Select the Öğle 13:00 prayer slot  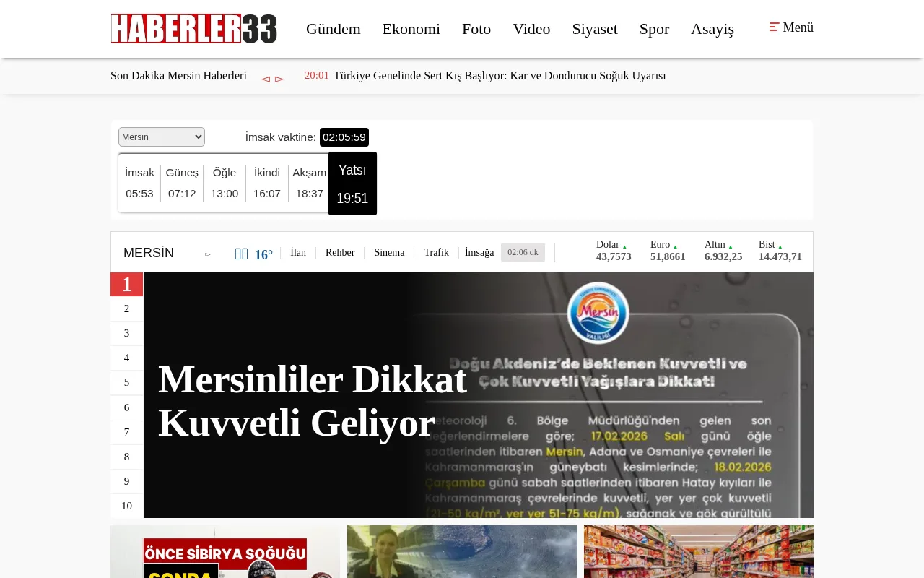[x=224, y=182]
